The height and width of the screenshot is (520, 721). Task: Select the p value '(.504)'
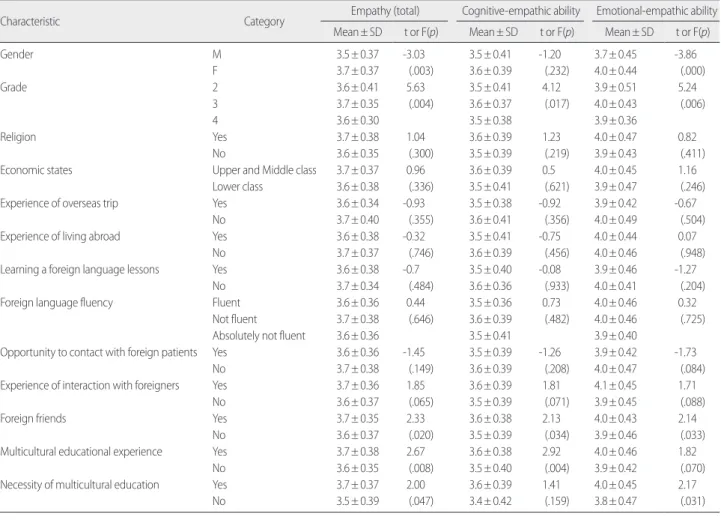(692, 220)
